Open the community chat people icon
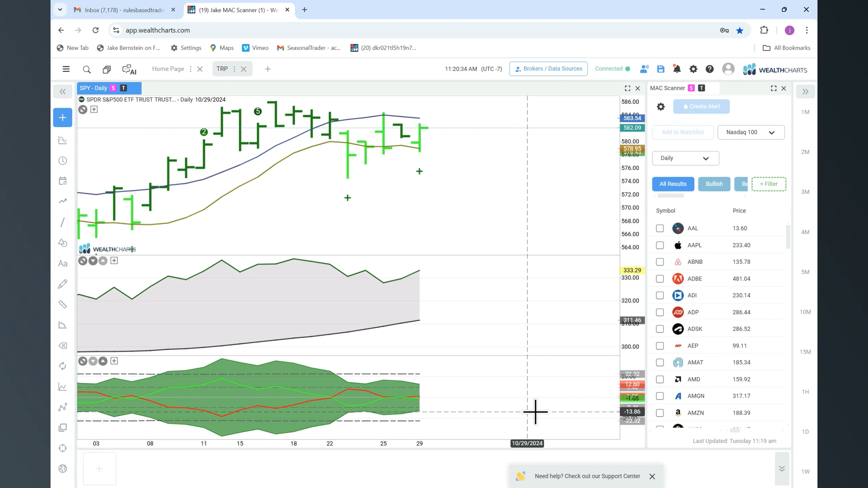 (x=644, y=69)
